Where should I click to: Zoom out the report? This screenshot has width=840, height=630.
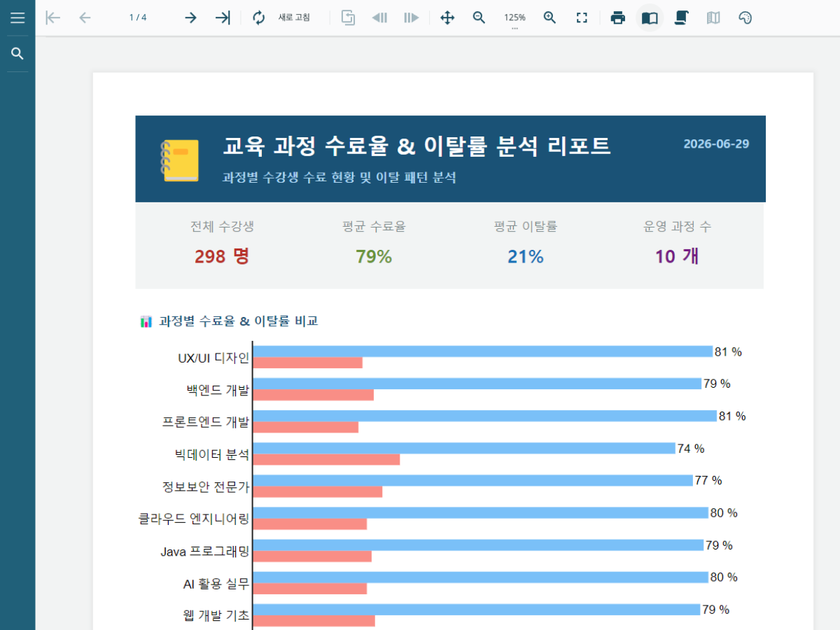[479, 17]
